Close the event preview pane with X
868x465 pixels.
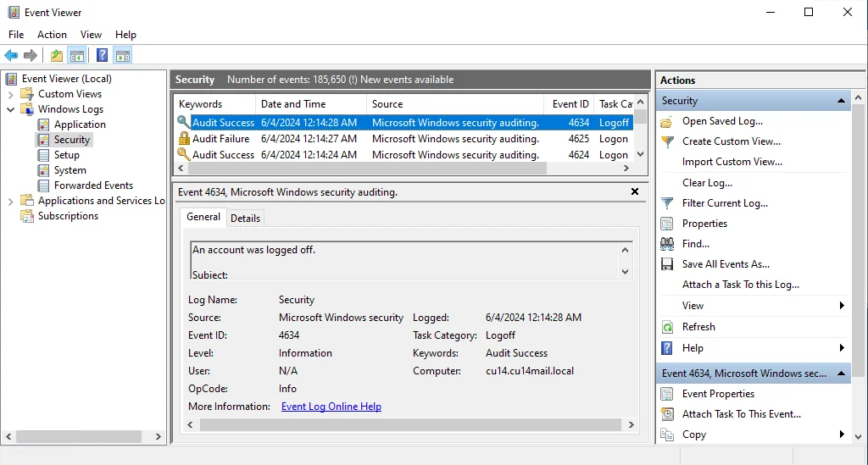635,191
